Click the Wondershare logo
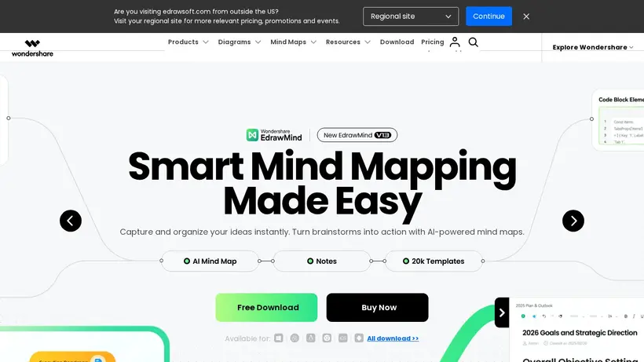The width and height of the screenshot is (644, 362). point(32,48)
